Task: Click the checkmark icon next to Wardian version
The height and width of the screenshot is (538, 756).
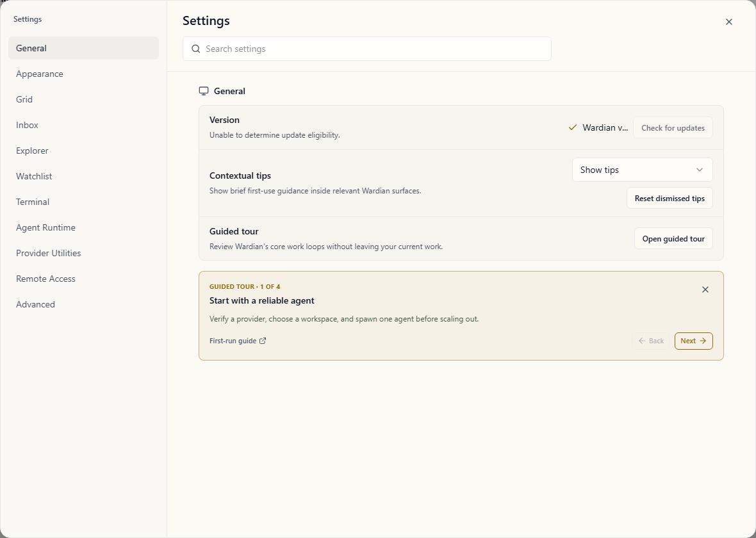Action: (x=572, y=127)
